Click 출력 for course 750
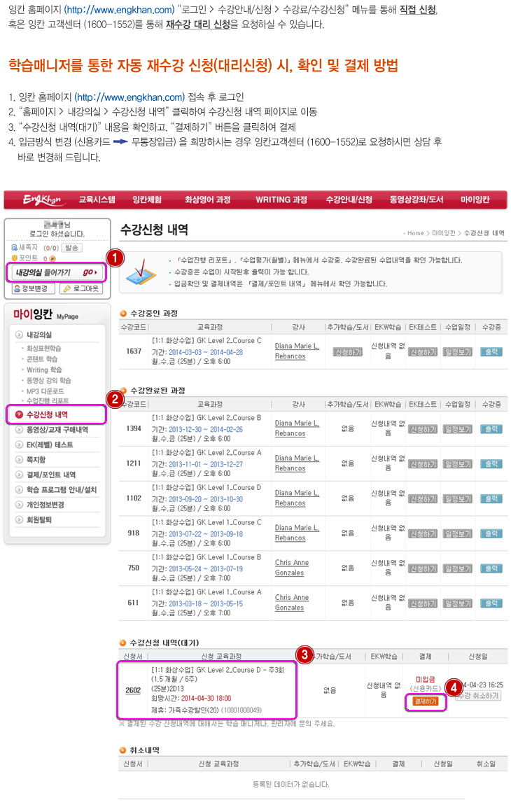Viewport: 511px width, 812px height. click(491, 568)
